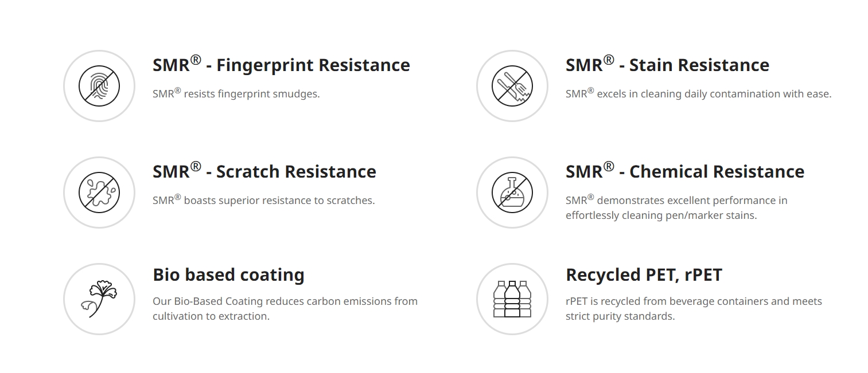The height and width of the screenshot is (373, 868).
Task: Click the Recycled PET, rPET heading
Action: pos(644,274)
